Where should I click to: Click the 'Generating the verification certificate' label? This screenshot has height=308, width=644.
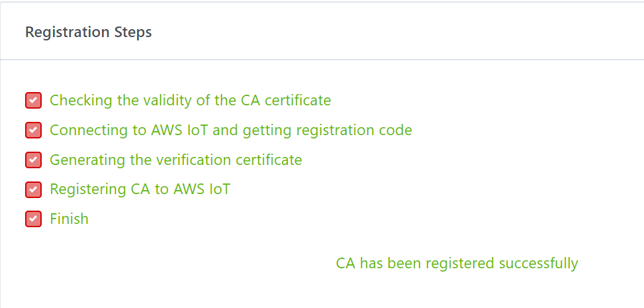coord(175,160)
